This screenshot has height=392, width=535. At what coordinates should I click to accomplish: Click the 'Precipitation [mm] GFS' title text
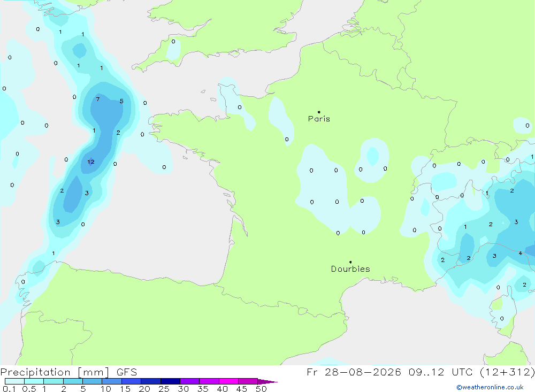click(x=68, y=372)
